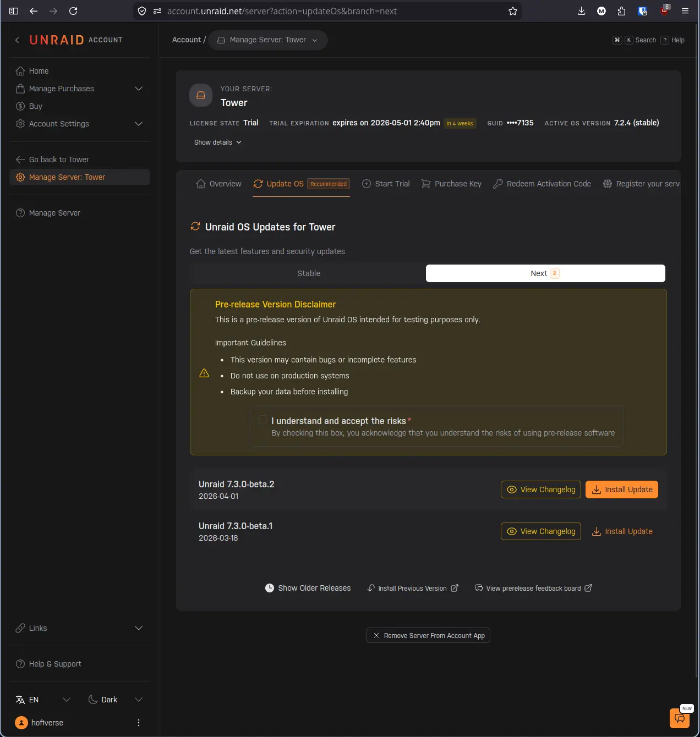Click the active OS version 7.2.4 (stable)
700x737 pixels.
pyautogui.click(x=637, y=123)
